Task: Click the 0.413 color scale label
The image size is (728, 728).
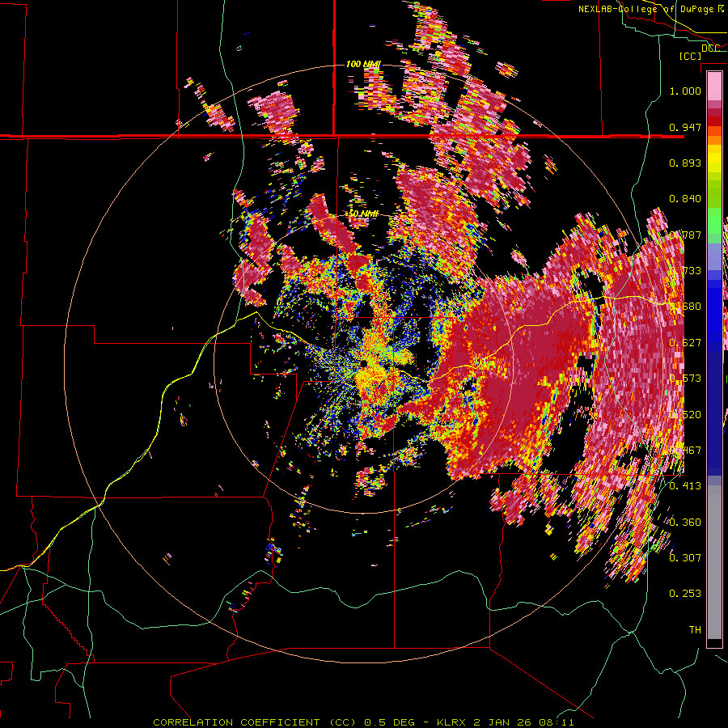Action: 685,486
